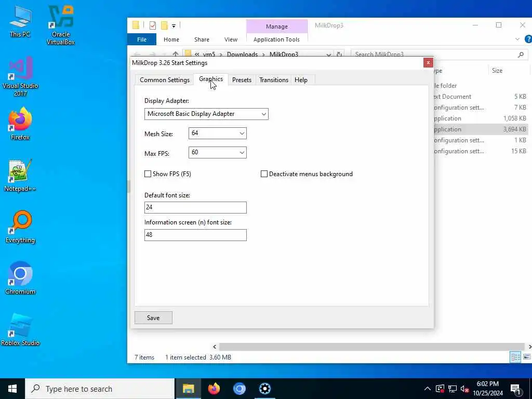
Task: Open Firefox from the taskbar
Action: (214, 389)
